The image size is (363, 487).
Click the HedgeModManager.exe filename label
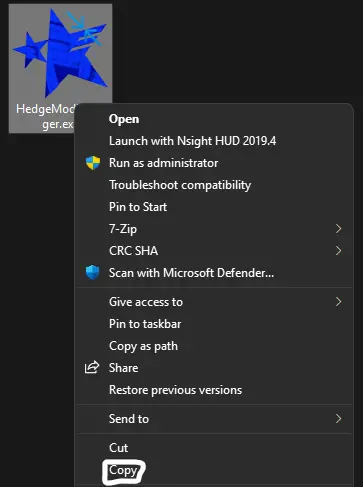[x=45, y=116]
